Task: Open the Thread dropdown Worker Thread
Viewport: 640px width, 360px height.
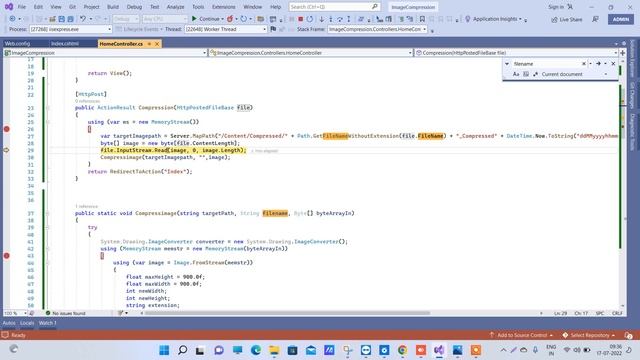Action: 225,29
